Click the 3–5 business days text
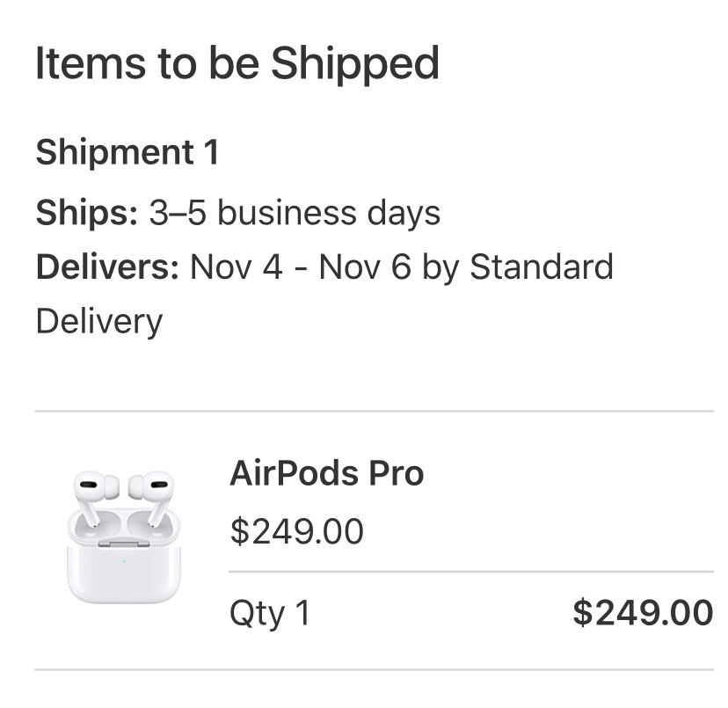The image size is (728, 708). tap(295, 213)
